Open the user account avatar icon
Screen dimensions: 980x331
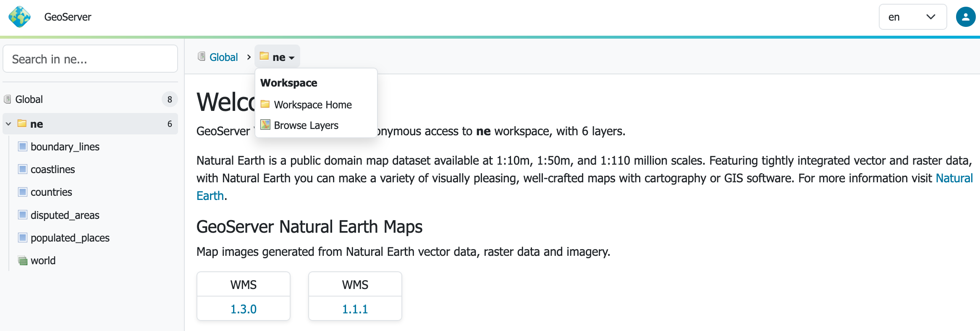(x=965, y=17)
